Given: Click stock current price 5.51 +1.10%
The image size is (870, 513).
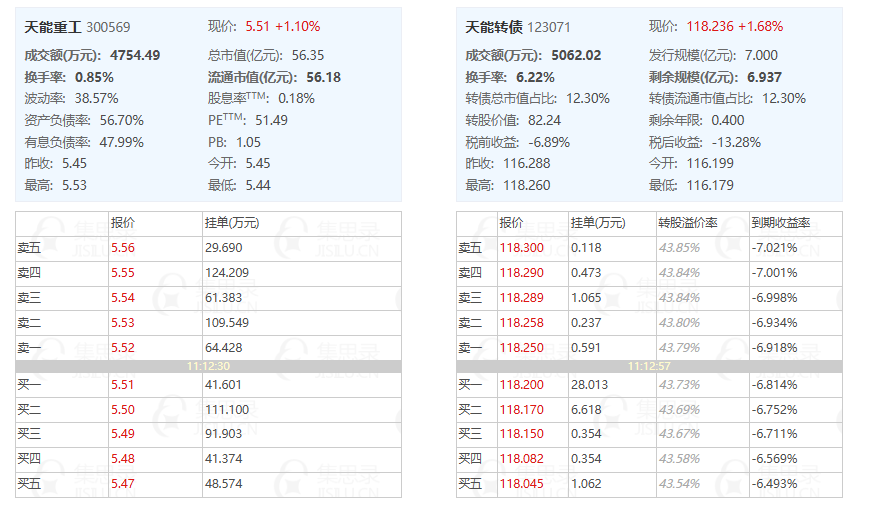Looking at the screenshot, I should [282, 27].
